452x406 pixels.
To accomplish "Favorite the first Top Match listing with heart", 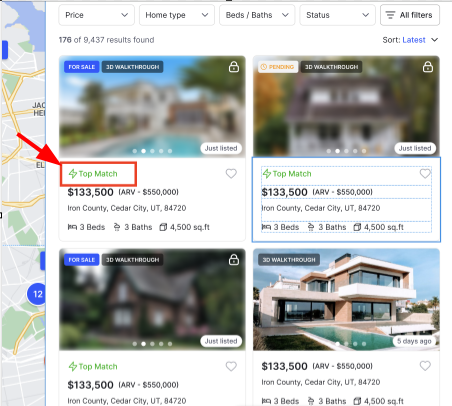I will coord(231,173).
